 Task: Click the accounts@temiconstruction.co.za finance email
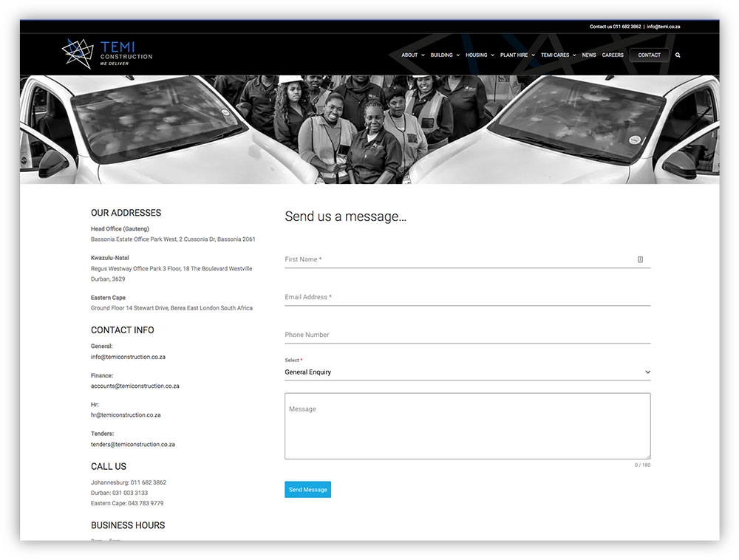(134, 386)
